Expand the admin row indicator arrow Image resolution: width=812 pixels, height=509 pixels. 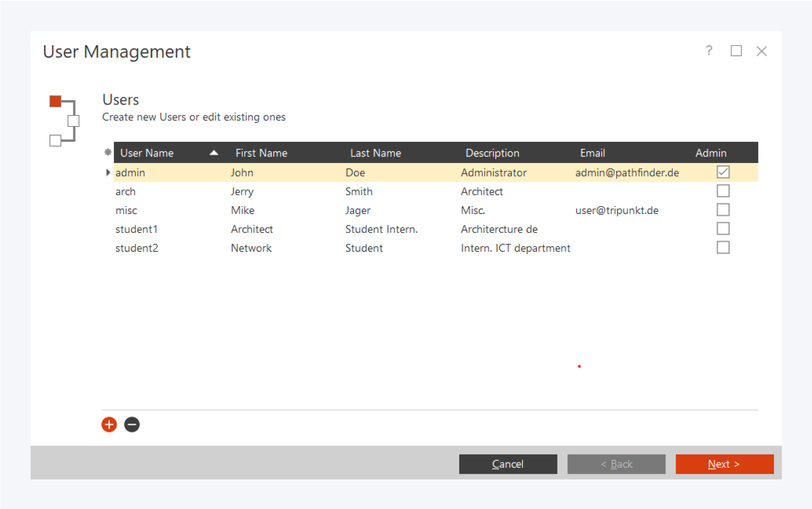click(108, 172)
